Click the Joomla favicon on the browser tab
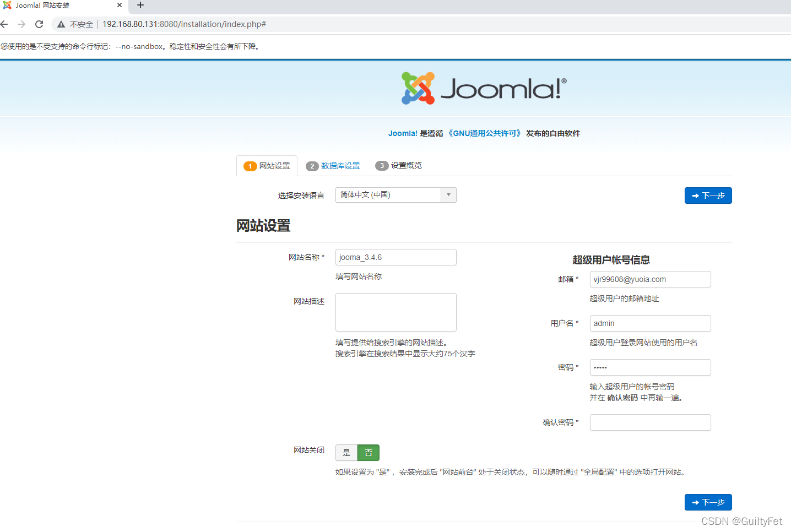The height and width of the screenshot is (532, 791). (7, 5)
